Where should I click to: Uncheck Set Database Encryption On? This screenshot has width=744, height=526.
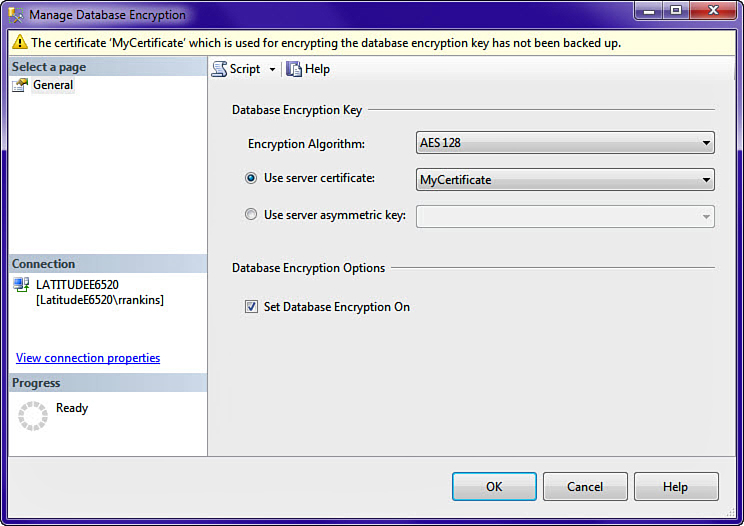click(251, 307)
